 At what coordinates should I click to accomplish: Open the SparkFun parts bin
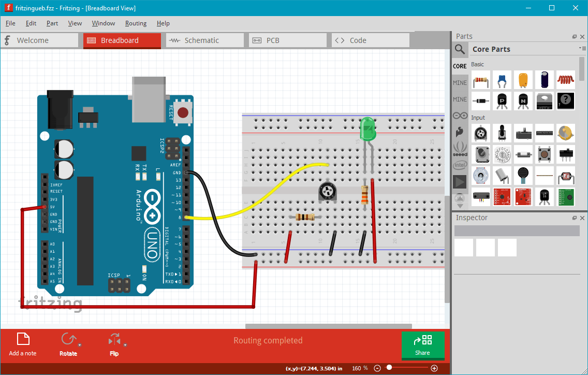click(460, 131)
